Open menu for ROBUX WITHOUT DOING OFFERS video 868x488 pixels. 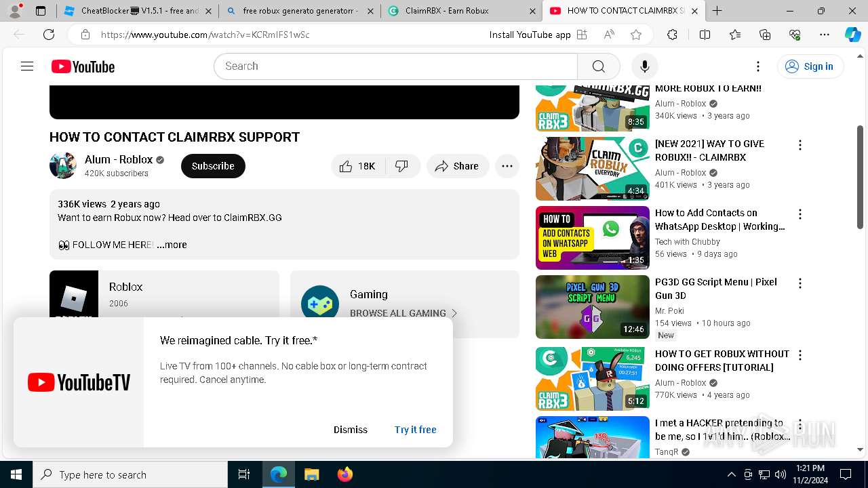800,355
